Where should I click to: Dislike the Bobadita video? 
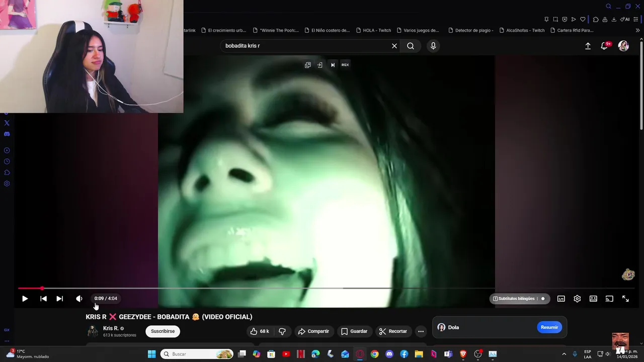point(282,331)
